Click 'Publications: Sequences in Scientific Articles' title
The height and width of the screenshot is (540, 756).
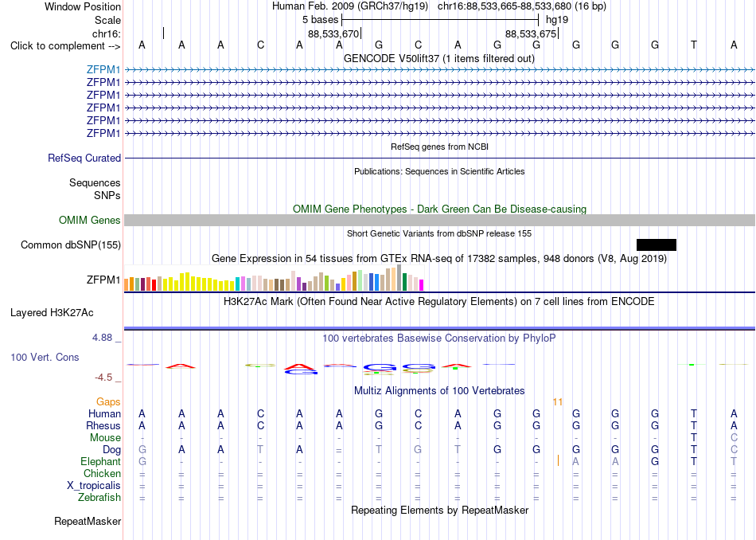(439, 171)
